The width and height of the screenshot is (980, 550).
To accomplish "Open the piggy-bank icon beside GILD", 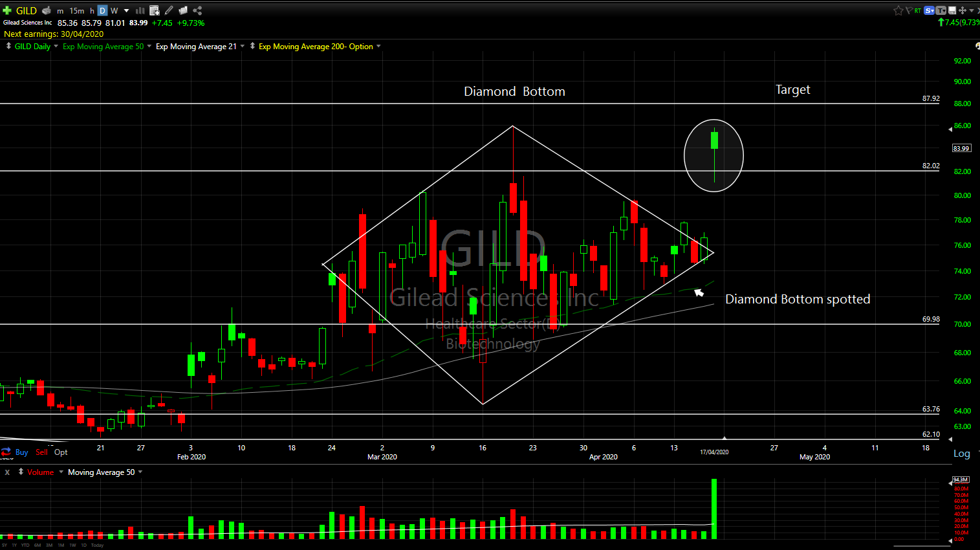I will click(47, 10).
